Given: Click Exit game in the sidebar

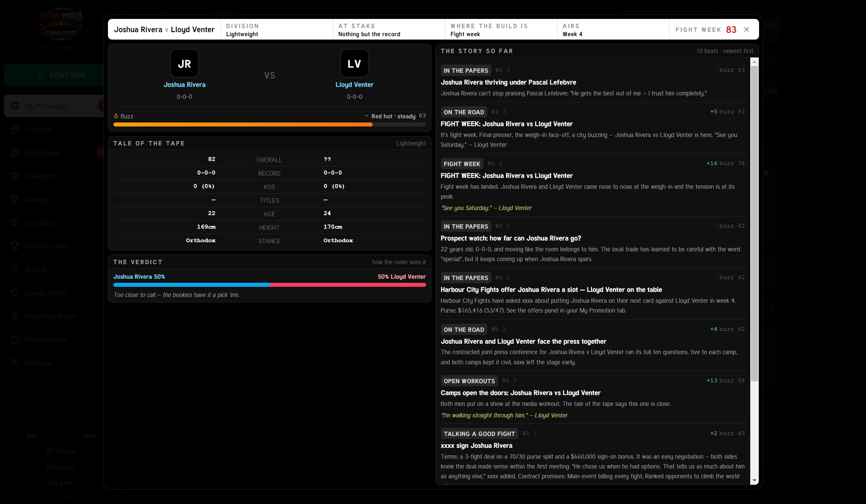Looking at the screenshot, I should pyautogui.click(x=61, y=483).
